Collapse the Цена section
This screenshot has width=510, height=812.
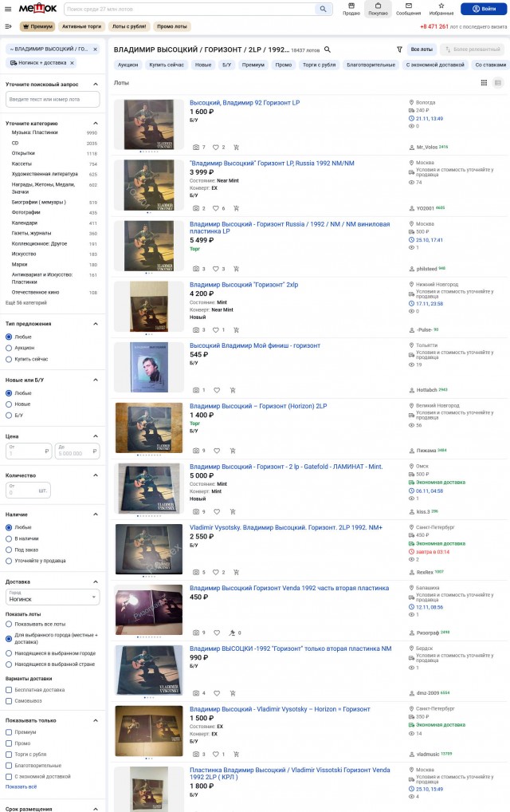(96, 436)
